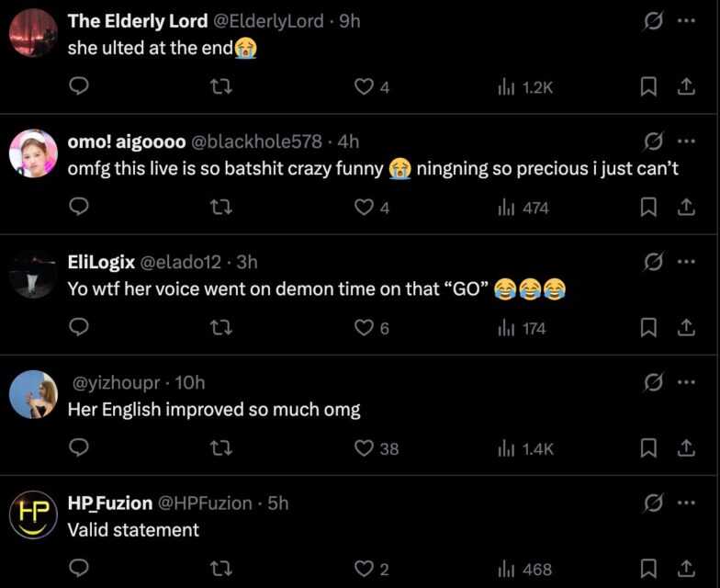The image size is (720, 588).
Task: Share the 'Valid statement' tweet
Action: coord(684,569)
